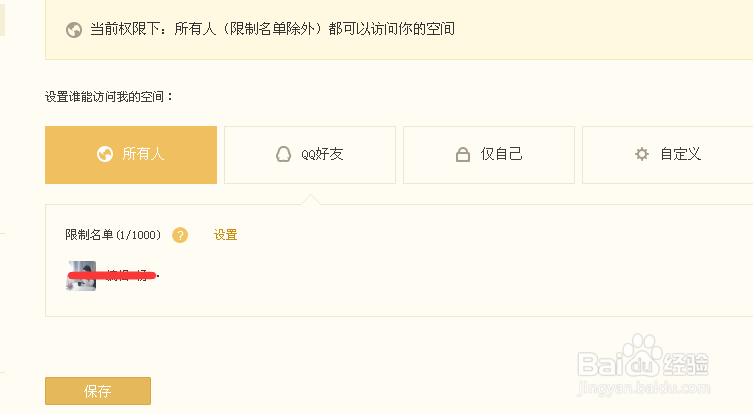Click the restricted user's avatar thumbnail
Image resolution: width=753 pixels, height=414 pixels.
click(x=81, y=276)
